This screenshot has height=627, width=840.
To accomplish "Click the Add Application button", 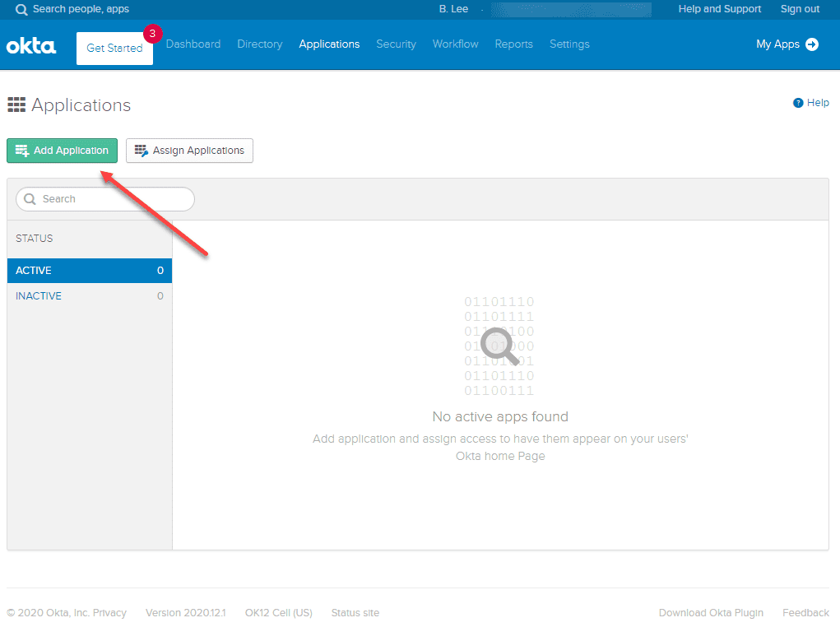I will pos(63,151).
